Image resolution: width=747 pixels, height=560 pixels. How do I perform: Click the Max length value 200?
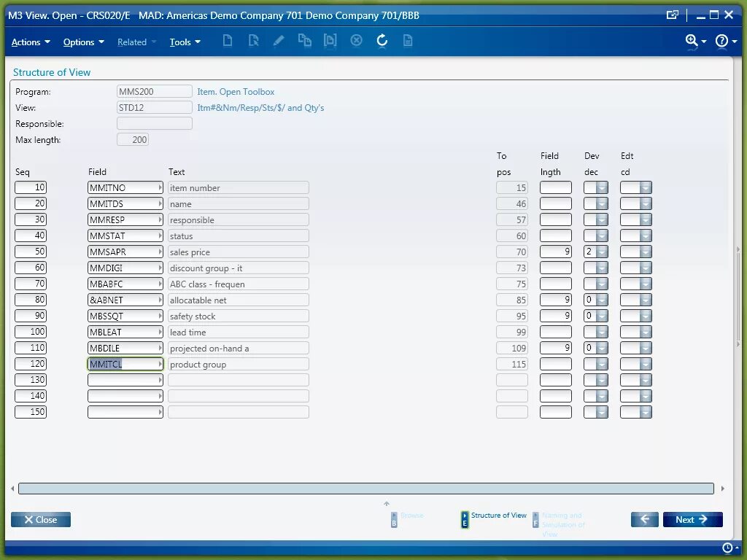pyautogui.click(x=133, y=139)
